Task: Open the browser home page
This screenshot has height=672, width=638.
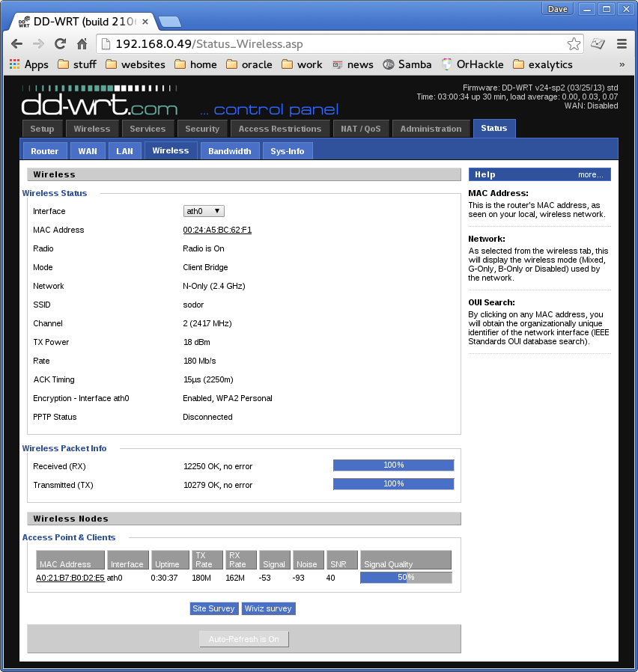Action: pos(82,43)
